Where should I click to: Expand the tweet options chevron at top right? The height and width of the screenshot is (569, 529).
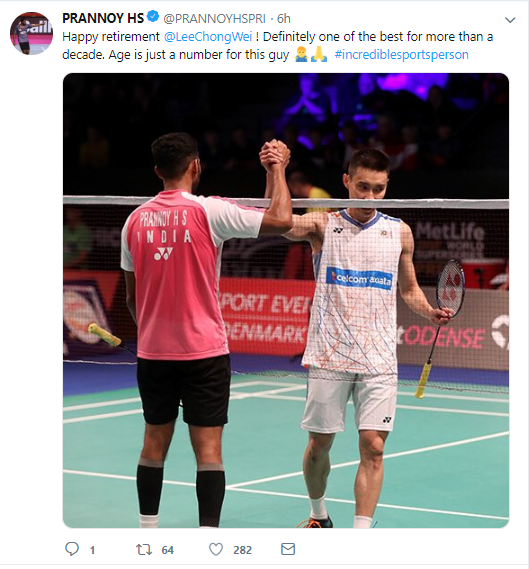tap(510, 20)
